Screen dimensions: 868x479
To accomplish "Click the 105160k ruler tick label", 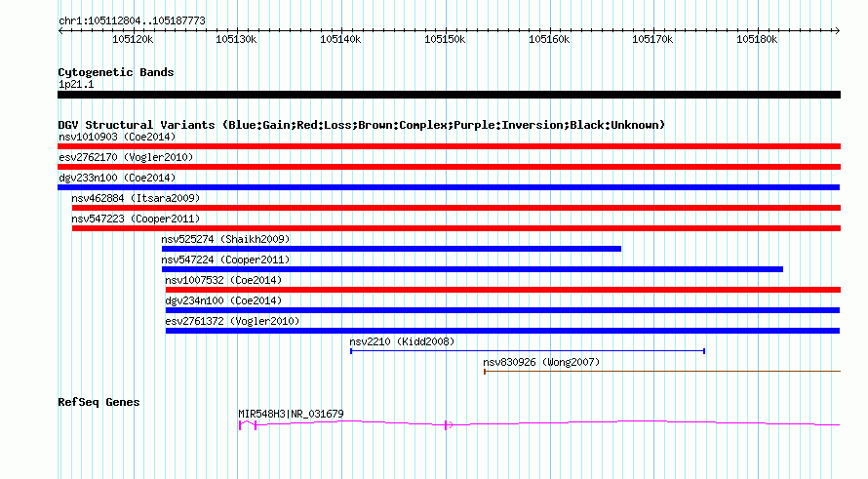I will [x=548, y=39].
